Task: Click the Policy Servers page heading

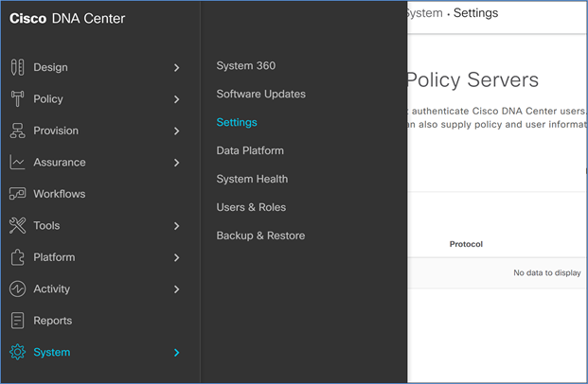Action: pyautogui.click(x=473, y=80)
